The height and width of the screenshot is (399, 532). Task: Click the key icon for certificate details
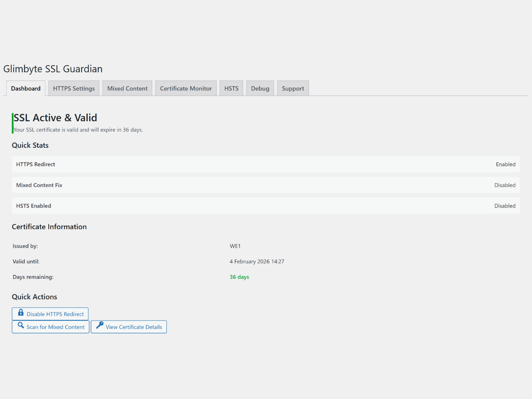click(100, 325)
